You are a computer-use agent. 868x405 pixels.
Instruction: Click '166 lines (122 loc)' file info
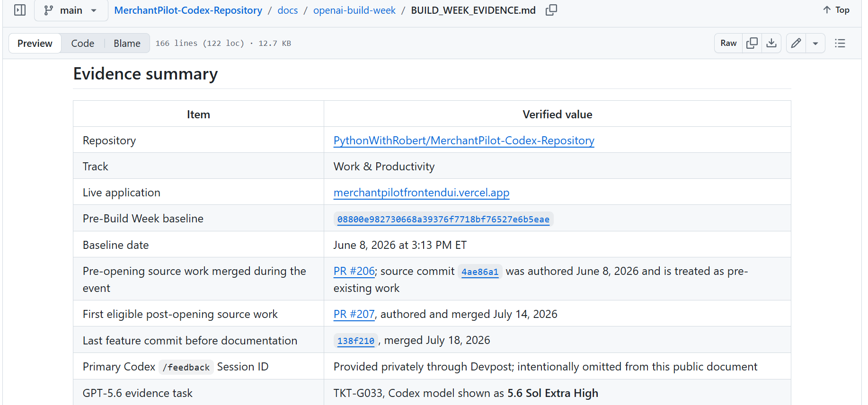[x=200, y=43]
